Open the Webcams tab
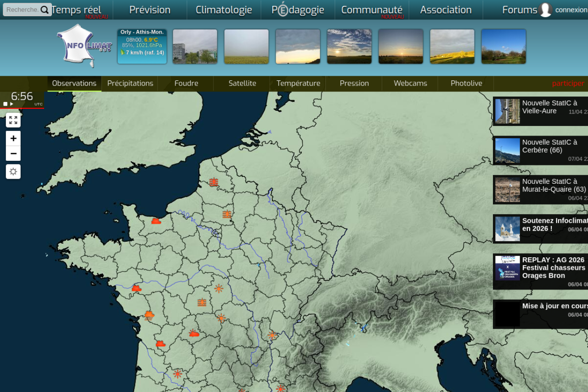This screenshot has width=588, height=392. point(410,83)
